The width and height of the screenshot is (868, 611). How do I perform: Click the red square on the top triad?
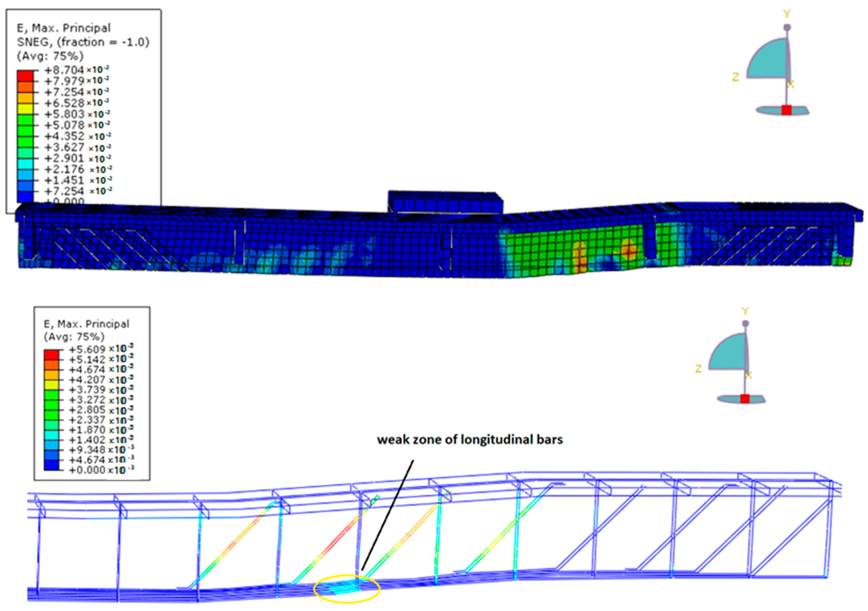pyautogui.click(x=787, y=110)
